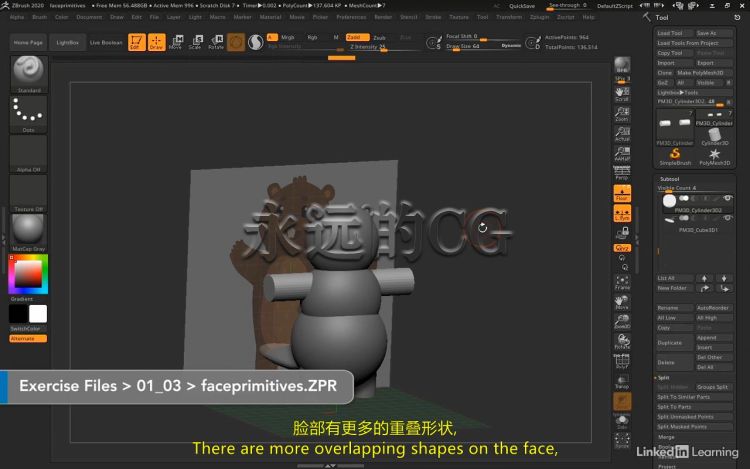
Task: Open the Preferences menu
Action: tap(351, 17)
